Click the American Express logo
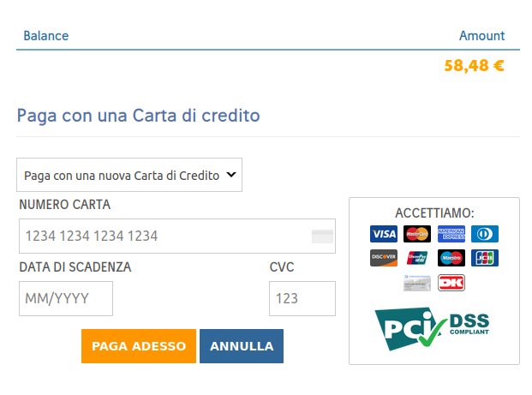Viewport: 532px width, 395px height. [x=451, y=234]
